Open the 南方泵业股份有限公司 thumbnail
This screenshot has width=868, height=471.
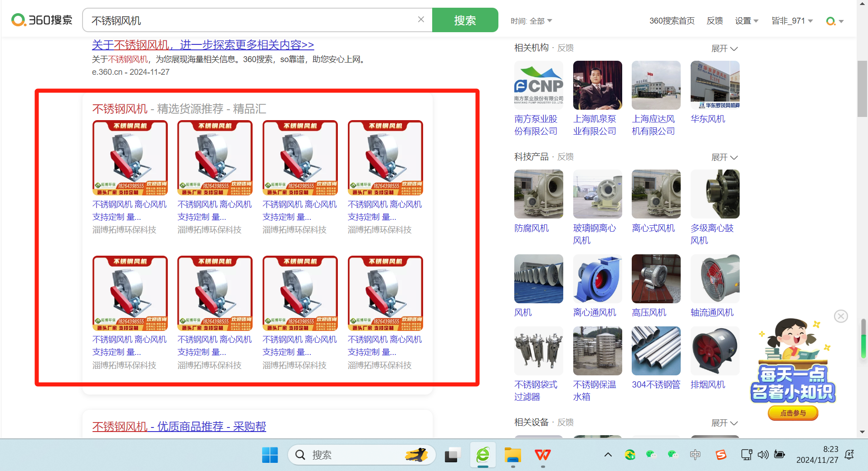pyautogui.click(x=538, y=85)
